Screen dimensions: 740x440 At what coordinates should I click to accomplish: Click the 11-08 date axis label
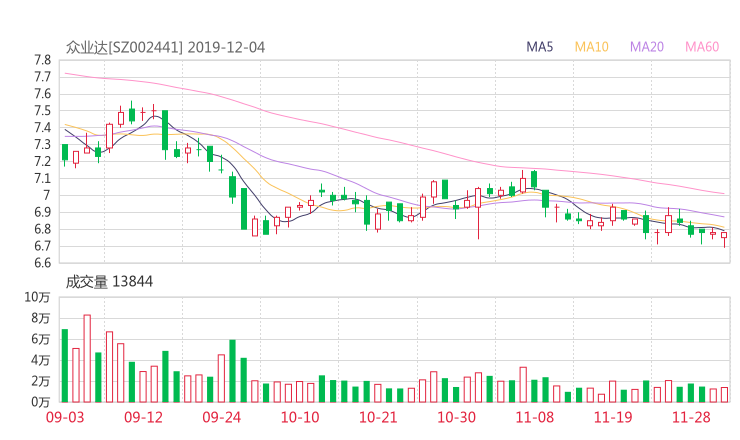(535, 417)
